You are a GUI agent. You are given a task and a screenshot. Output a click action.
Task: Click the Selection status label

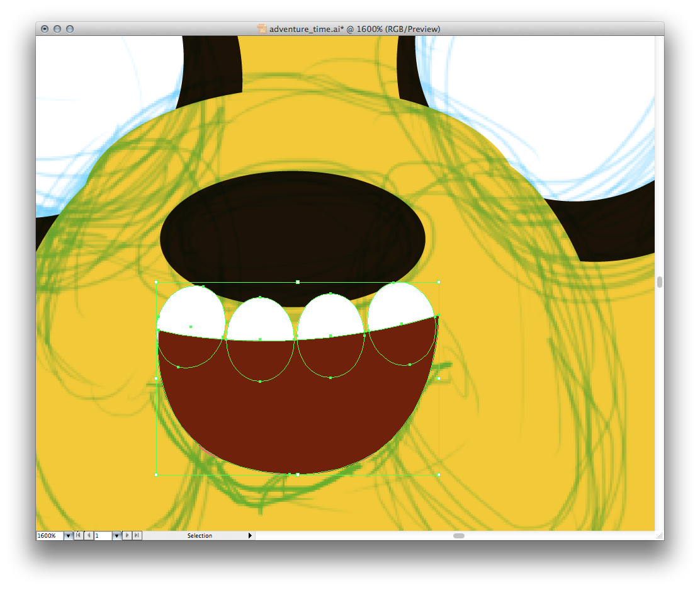[x=200, y=535]
